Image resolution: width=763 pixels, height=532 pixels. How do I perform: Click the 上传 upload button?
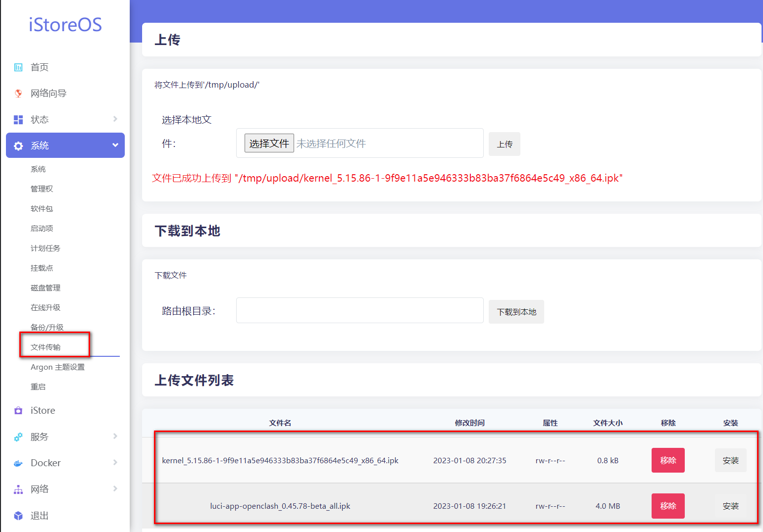click(x=505, y=144)
